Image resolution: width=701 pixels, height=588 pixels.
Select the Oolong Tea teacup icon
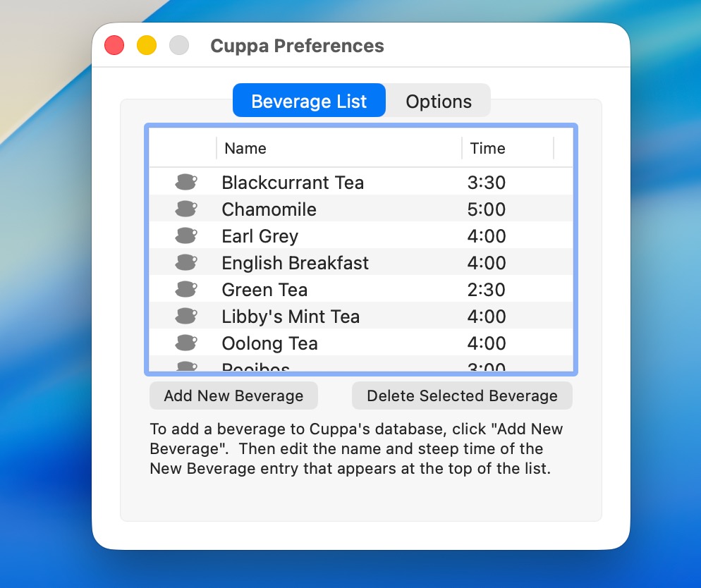coord(185,343)
